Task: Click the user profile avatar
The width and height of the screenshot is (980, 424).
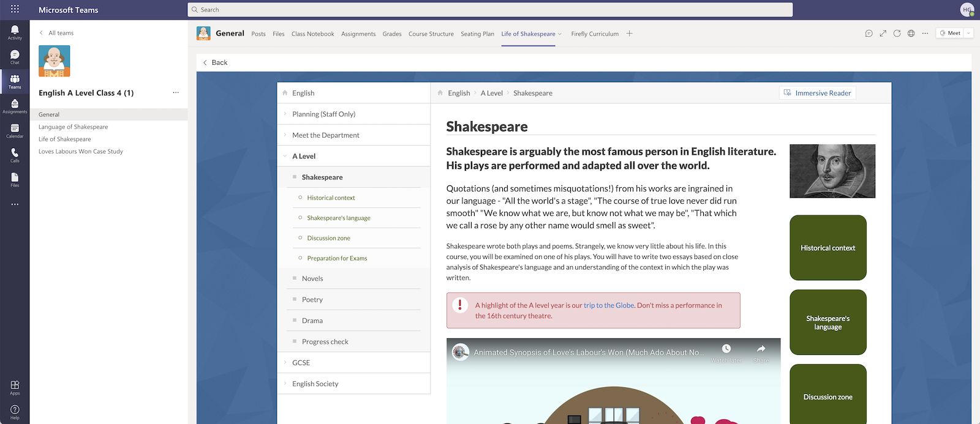Action: (x=967, y=9)
